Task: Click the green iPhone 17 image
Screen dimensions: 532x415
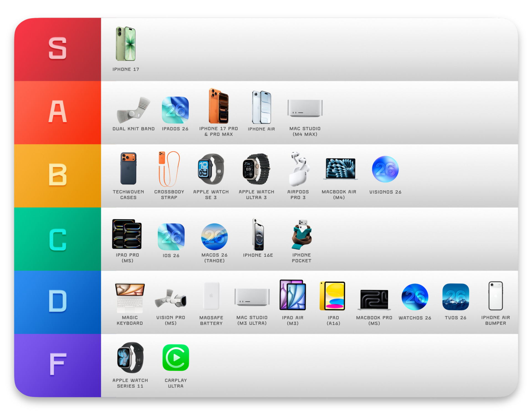Action: pos(126,44)
